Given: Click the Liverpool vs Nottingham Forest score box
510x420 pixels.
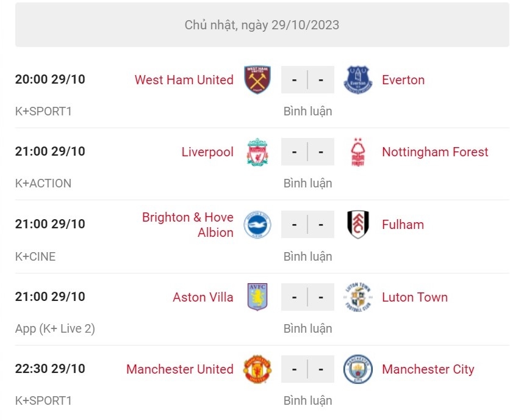Looking at the screenshot, I should pos(307,152).
